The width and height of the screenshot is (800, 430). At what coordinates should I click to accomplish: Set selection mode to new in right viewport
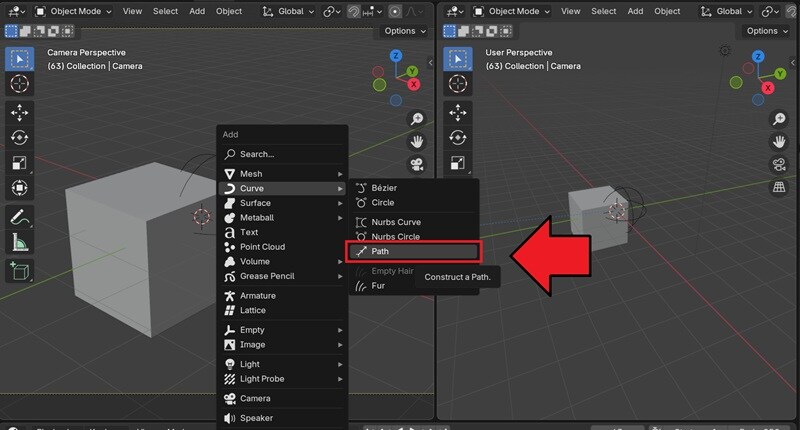449,31
